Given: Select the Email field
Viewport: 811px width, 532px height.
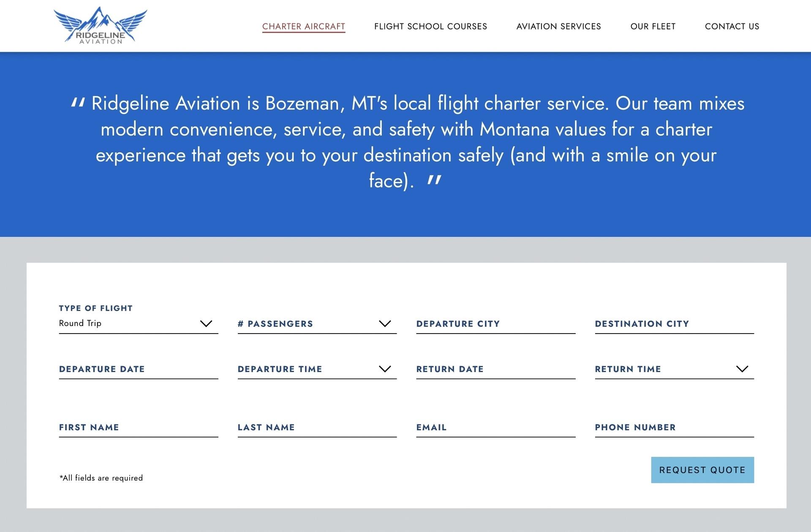Looking at the screenshot, I should click(x=495, y=427).
